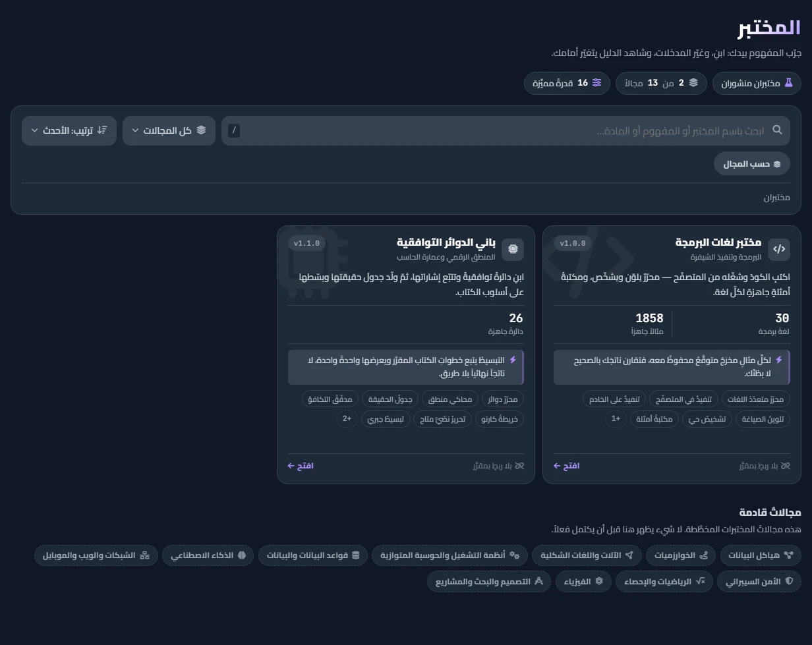Click the تنفيذٌ على الخادم tag
This screenshot has height=645, width=812.
613,399
